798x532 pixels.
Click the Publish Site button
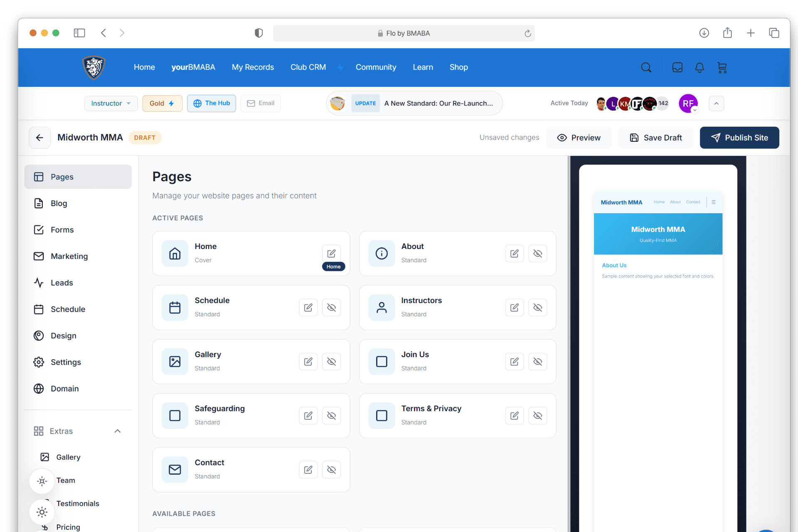739,138
